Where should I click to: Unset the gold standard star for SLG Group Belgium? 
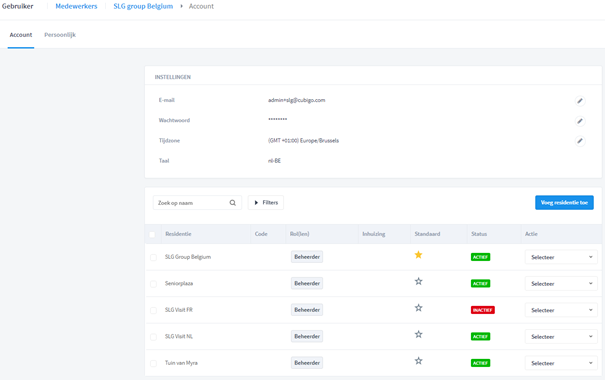tap(418, 255)
